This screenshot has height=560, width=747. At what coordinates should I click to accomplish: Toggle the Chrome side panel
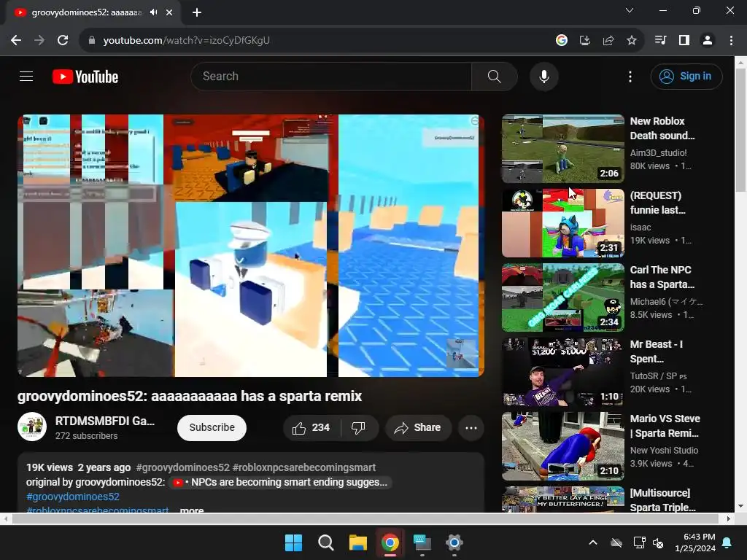click(684, 41)
